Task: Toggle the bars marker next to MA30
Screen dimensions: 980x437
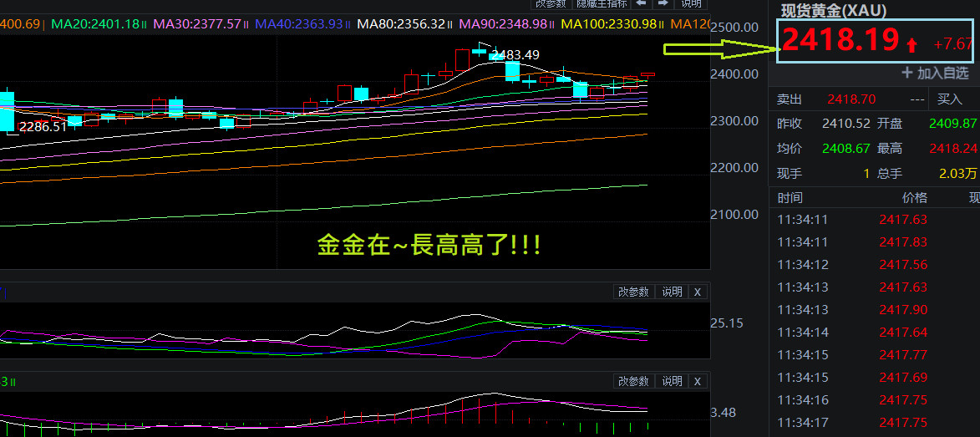Action: pos(246,24)
